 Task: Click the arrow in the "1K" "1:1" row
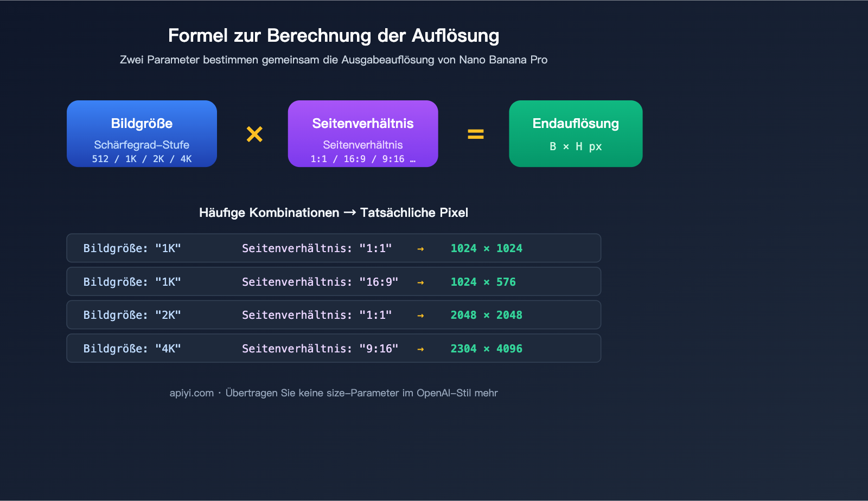(420, 249)
